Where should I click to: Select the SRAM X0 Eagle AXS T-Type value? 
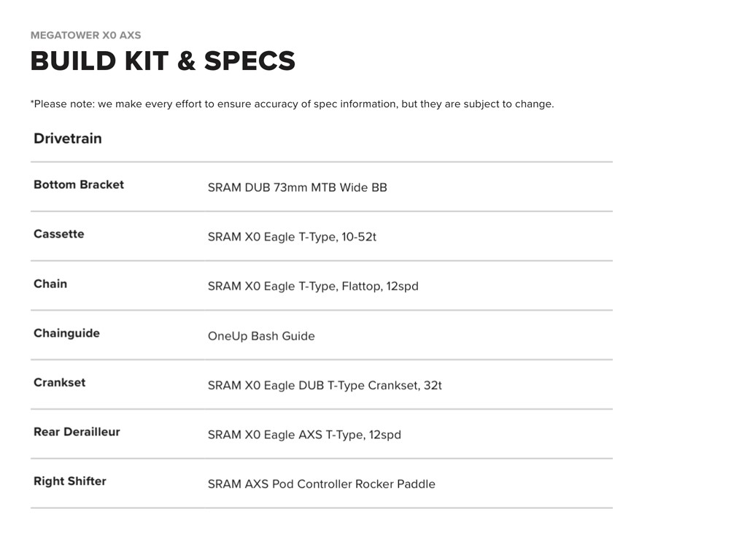(x=304, y=435)
